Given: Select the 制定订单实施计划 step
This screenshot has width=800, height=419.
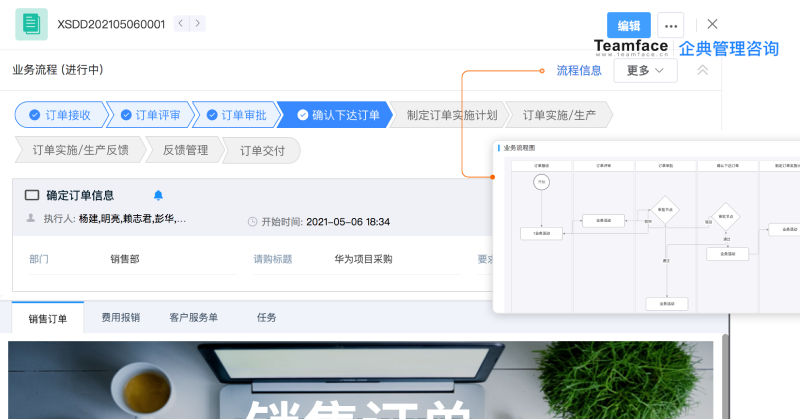Looking at the screenshot, I should pos(451,115).
